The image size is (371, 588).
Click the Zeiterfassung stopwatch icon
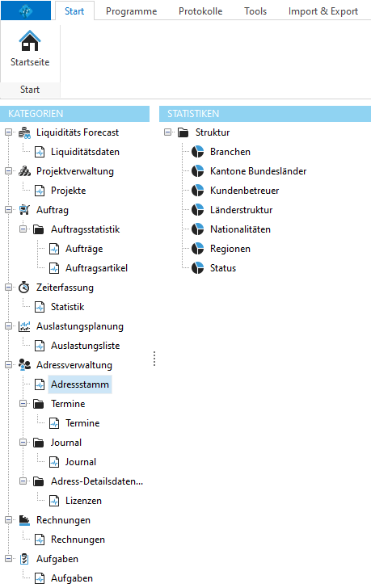(24, 288)
